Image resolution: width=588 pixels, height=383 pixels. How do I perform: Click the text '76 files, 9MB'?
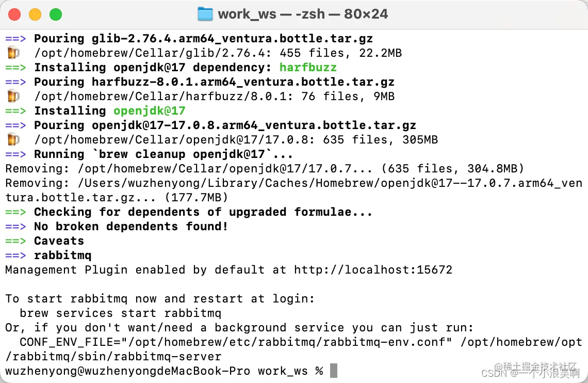click(348, 97)
